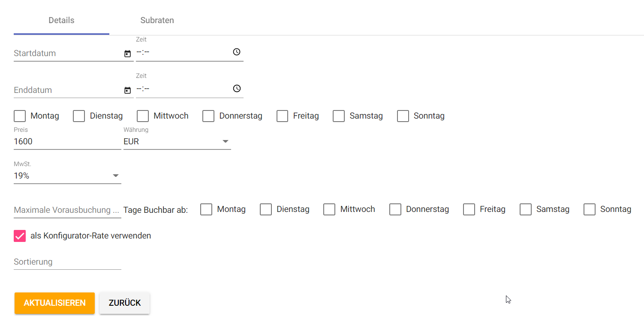
Task: Open the Startdatum calendar picker icon
Action: point(127,54)
